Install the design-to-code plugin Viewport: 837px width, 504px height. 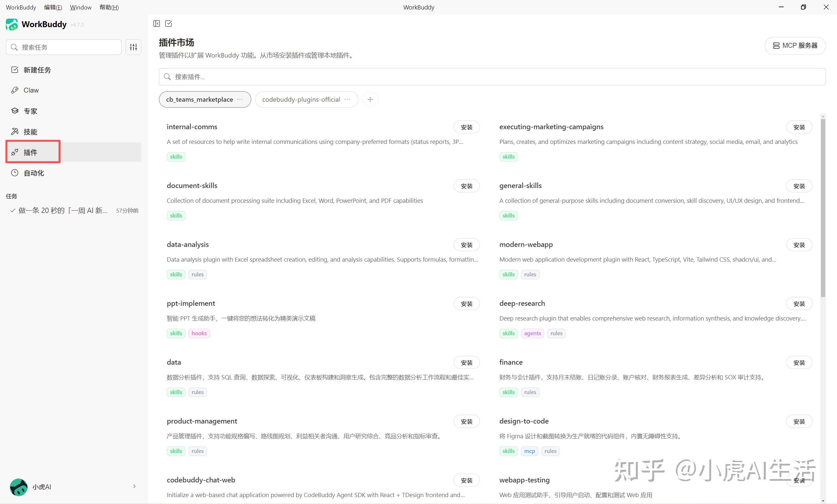(799, 422)
